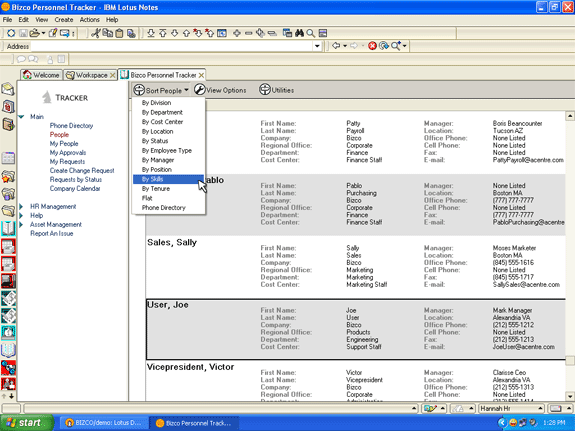Click the scroll down arrow of people list

point(570,396)
